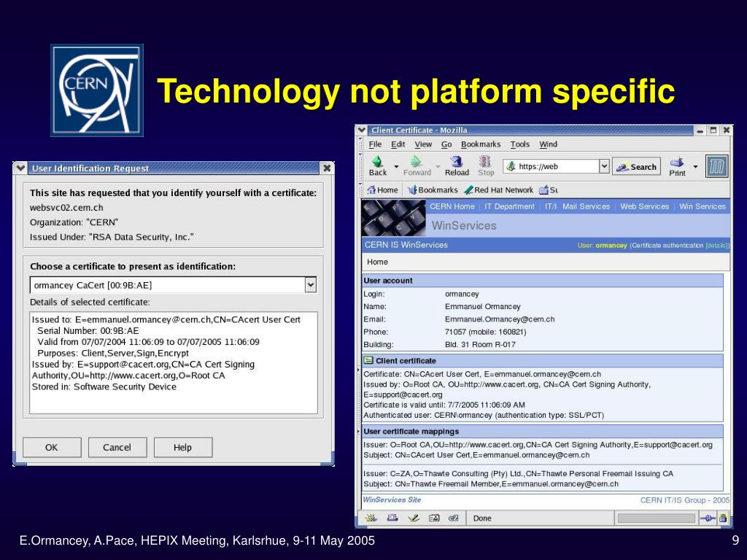747x560 pixels.
Task: Open the Red Hat Network bookmark
Action: point(498,190)
